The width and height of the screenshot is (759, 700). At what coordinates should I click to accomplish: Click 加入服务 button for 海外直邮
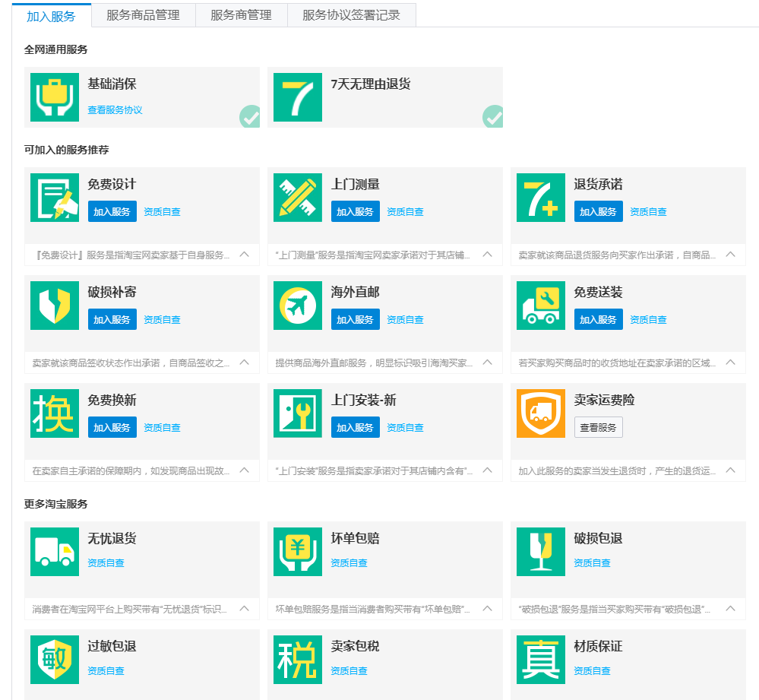(356, 319)
